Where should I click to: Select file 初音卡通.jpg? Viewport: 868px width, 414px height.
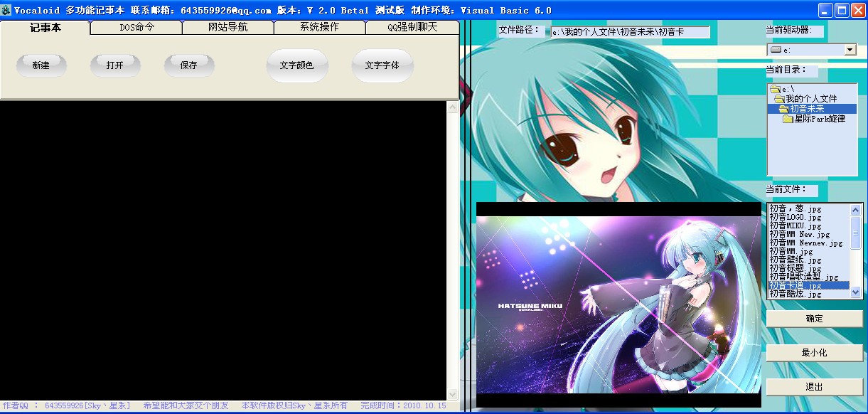[809, 286]
